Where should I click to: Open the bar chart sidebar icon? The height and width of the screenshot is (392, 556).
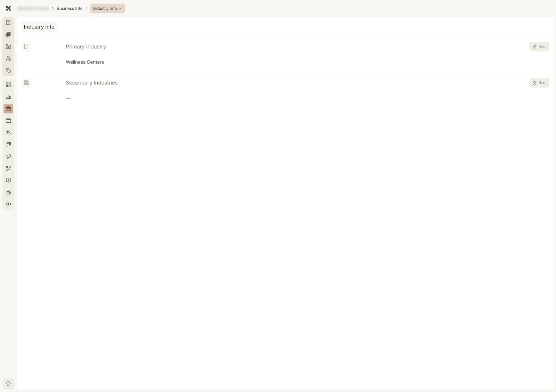(8, 97)
